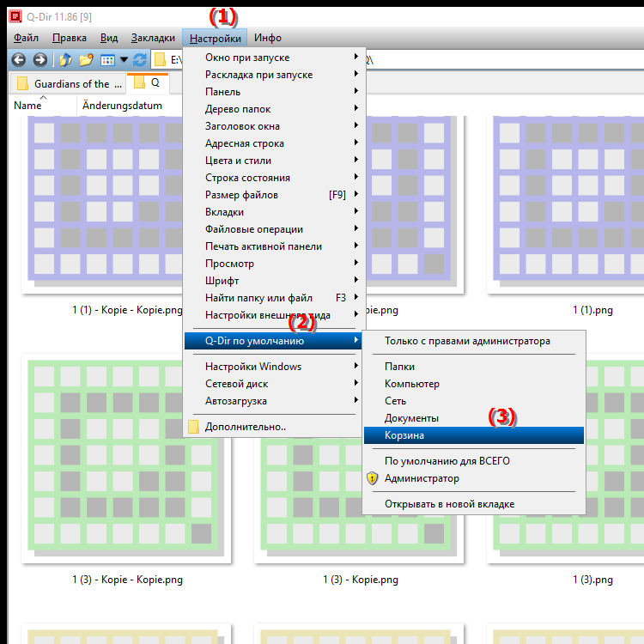Open Печать активной панели submenu

273,246
